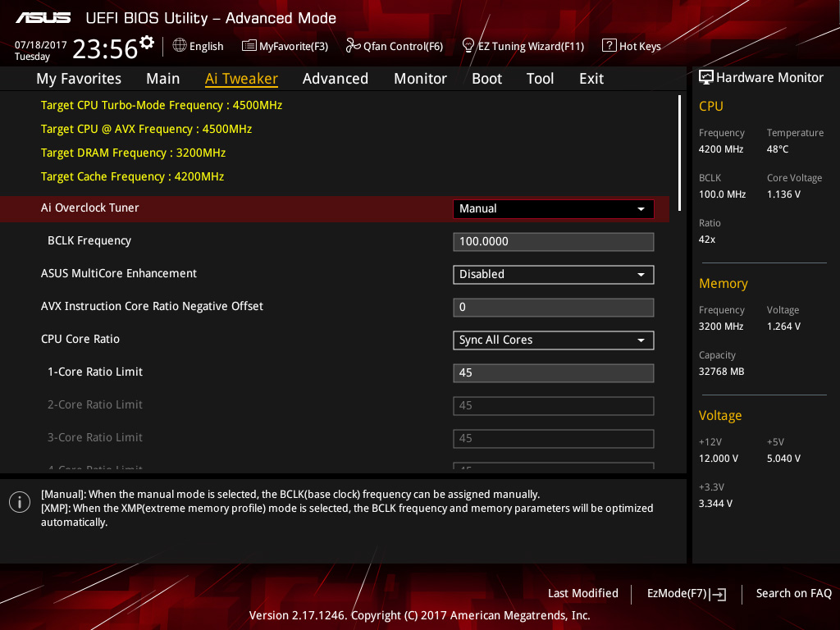Click Memory Voltage value 1.264 V
Viewport: 840px width, 630px height.
tap(783, 326)
